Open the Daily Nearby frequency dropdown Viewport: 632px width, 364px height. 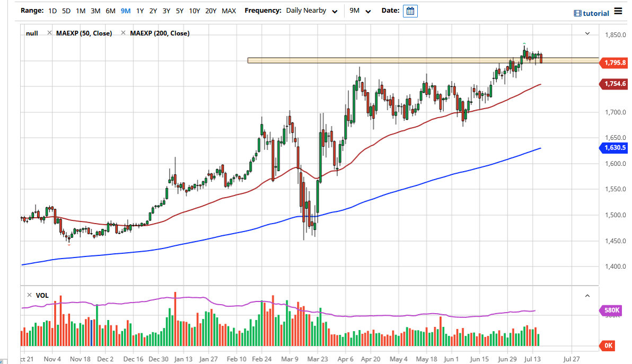tap(312, 11)
